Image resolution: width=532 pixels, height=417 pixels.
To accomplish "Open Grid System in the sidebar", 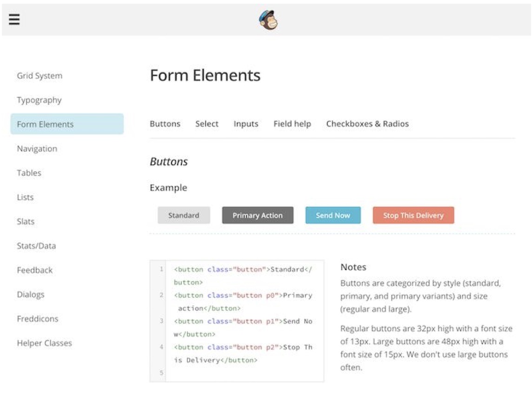I will click(x=40, y=76).
